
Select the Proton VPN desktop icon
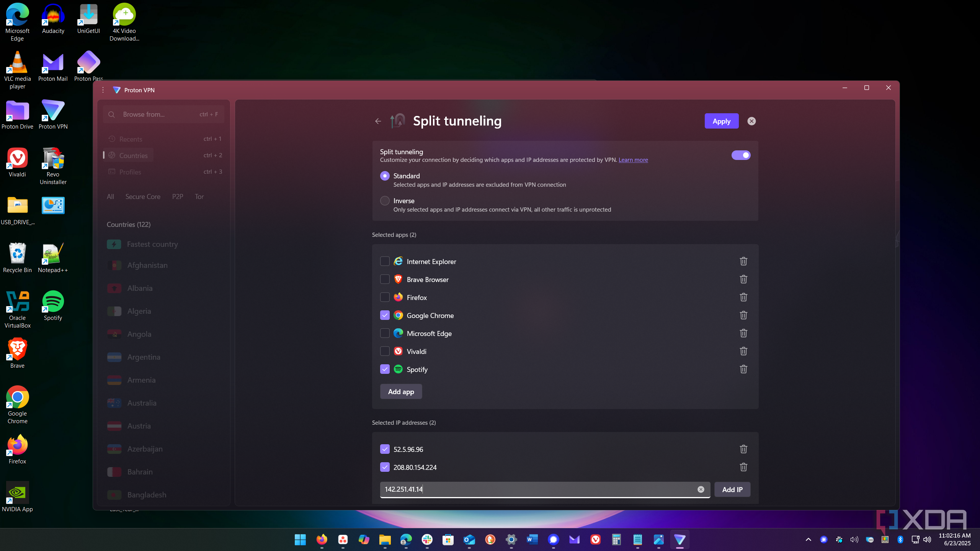pyautogui.click(x=53, y=115)
